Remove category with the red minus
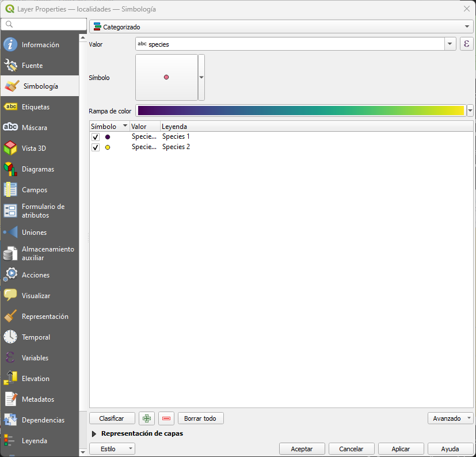 [166, 418]
